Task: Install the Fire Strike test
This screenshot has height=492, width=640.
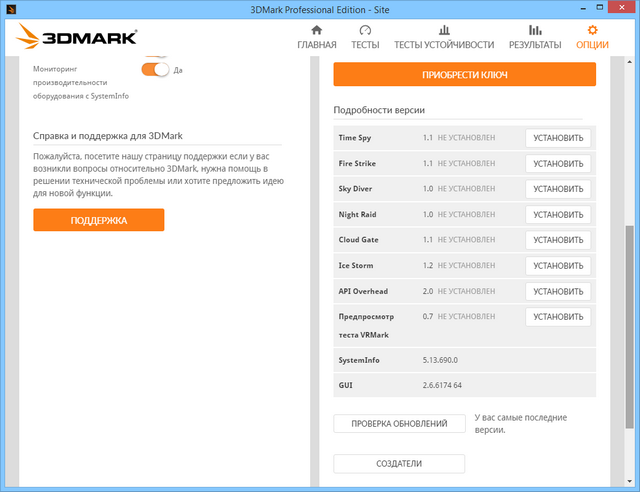Action: tap(558, 163)
